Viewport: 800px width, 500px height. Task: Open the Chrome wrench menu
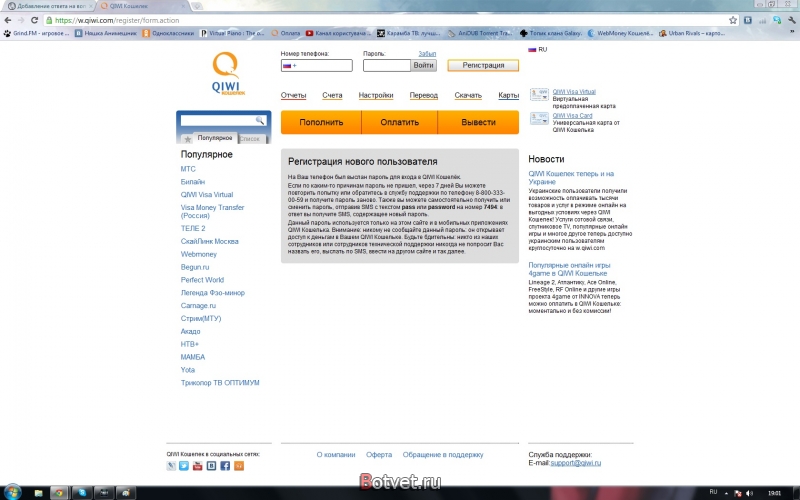click(x=792, y=20)
